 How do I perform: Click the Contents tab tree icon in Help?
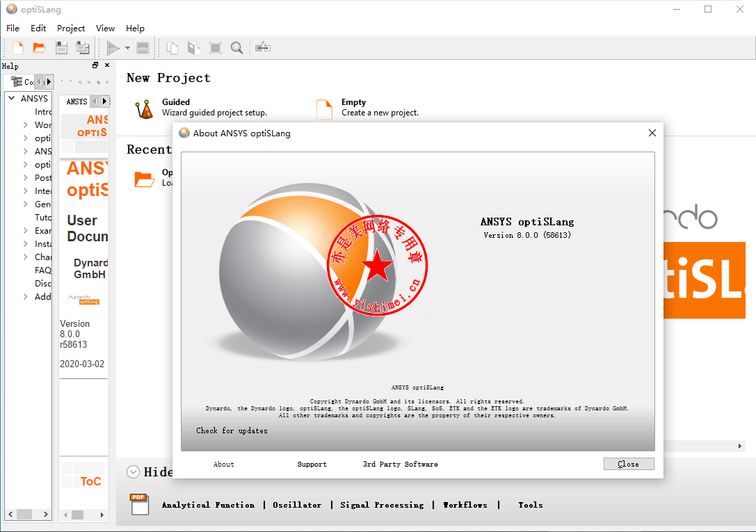[17, 81]
